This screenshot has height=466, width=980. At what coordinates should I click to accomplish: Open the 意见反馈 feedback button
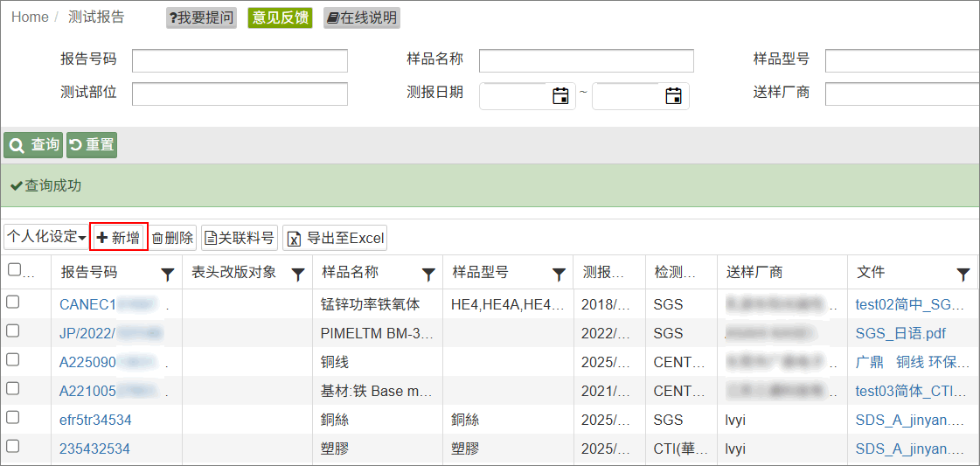click(280, 17)
